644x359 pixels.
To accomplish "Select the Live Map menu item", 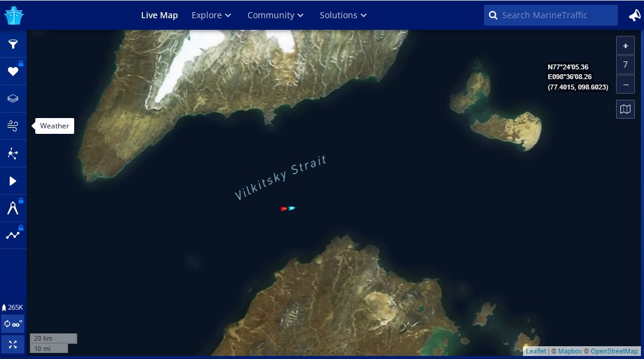I will tap(159, 15).
